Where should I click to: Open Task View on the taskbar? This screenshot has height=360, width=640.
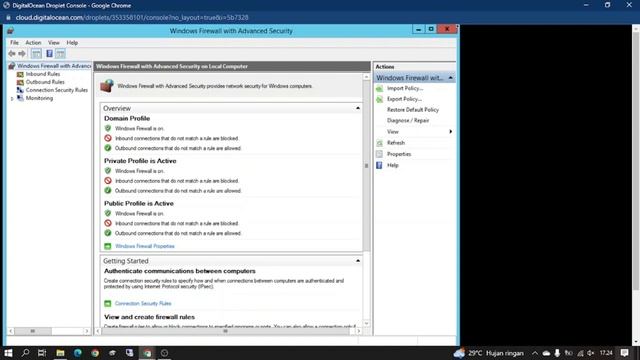(42, 353)
